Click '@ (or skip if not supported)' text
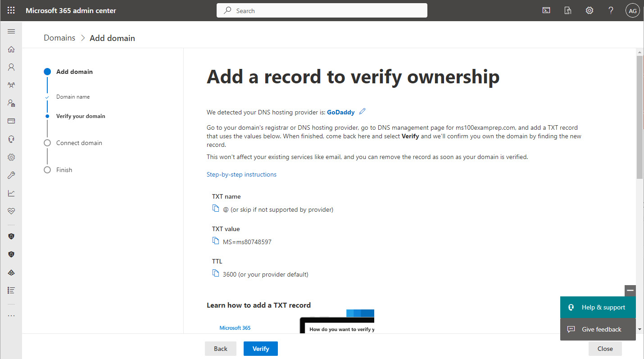Screen dimensions: 644x359 coord(278,209)
